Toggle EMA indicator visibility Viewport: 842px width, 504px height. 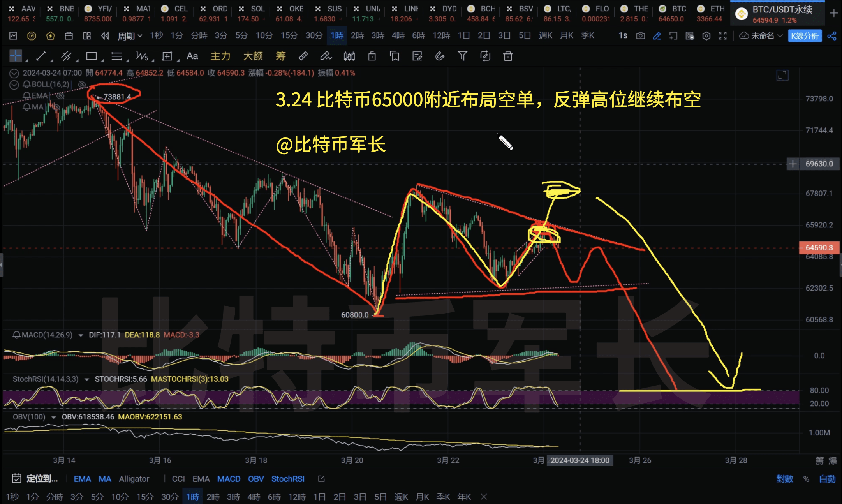(60, 96)
